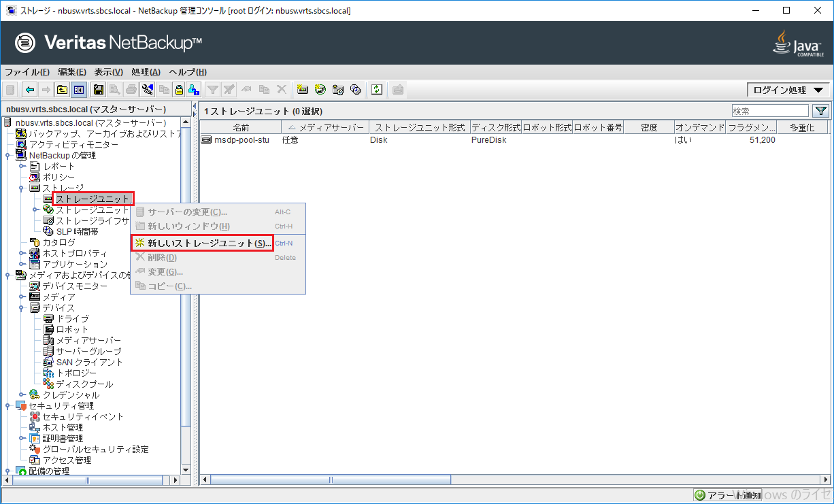Sort by the ストレージユニット形式 column header
This screenshot has width=834, height=504.
(420, 127)
